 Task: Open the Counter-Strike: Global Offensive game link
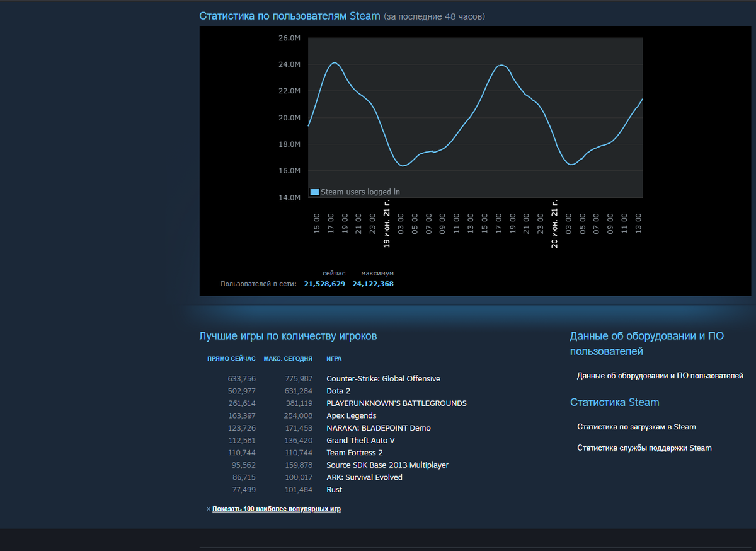click(383, 379)
